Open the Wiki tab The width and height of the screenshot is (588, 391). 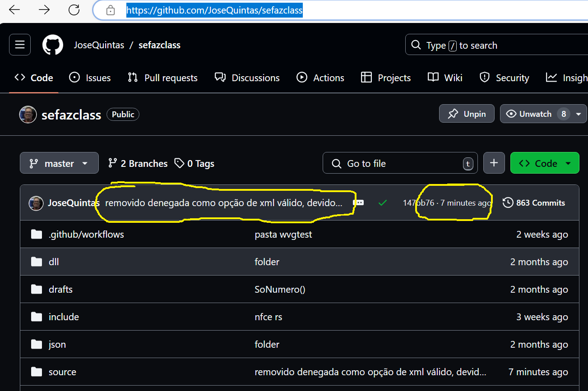445,78
